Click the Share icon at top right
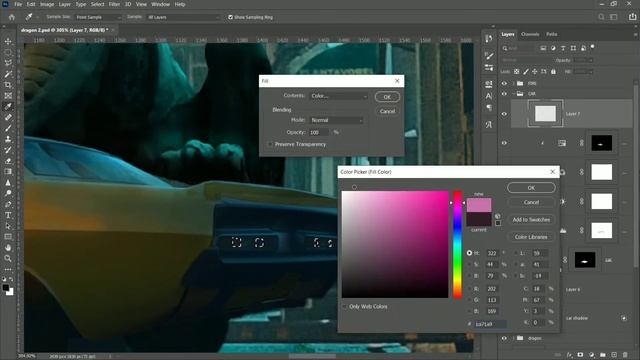The image size is (640, 360). coord(633,17)
